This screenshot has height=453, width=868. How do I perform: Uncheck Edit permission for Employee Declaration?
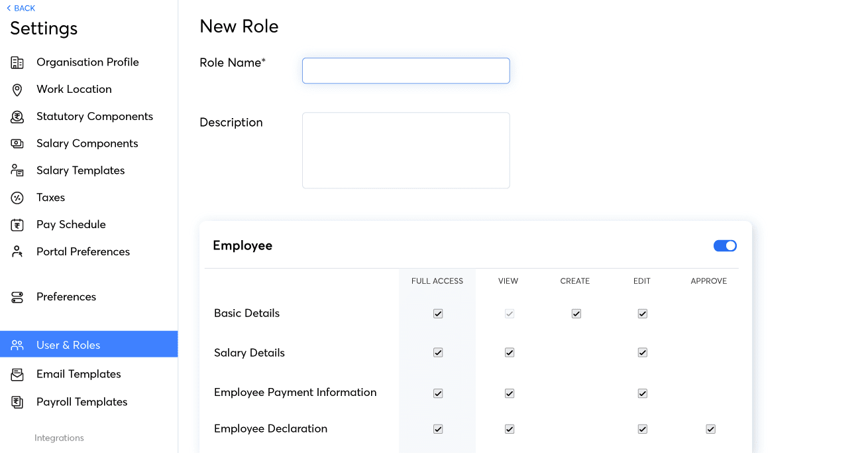click(643, 429)
